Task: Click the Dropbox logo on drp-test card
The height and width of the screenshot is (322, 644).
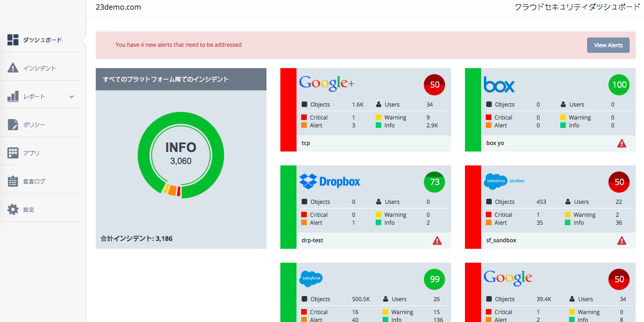Action: tap(330, 181)
